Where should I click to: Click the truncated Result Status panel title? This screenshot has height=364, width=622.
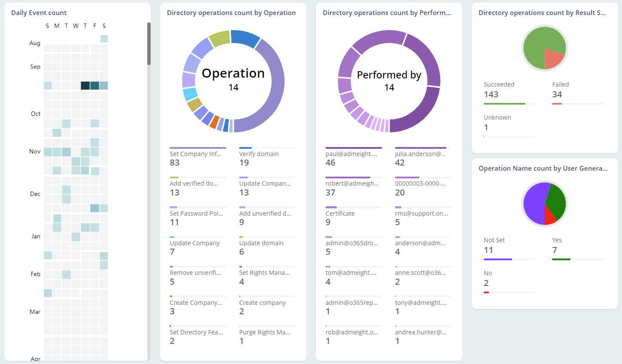[x=542, y=13]
